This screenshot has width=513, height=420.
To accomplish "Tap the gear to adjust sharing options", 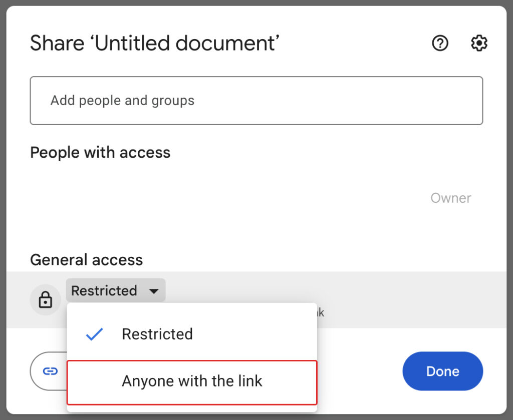I will [479, 43].
